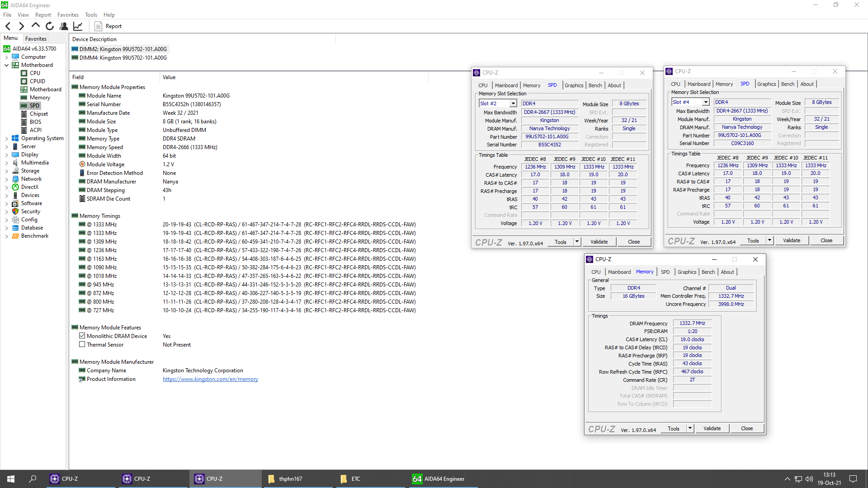Click the Forward navigation arrow icon
This screenshot has height=488, width=868.
[x=21, y=26]
